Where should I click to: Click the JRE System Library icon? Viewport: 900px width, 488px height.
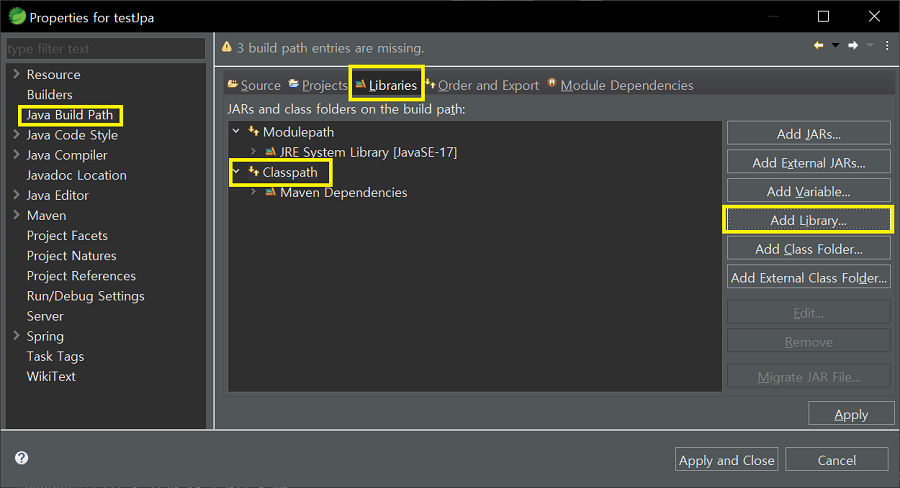point(271,152)
